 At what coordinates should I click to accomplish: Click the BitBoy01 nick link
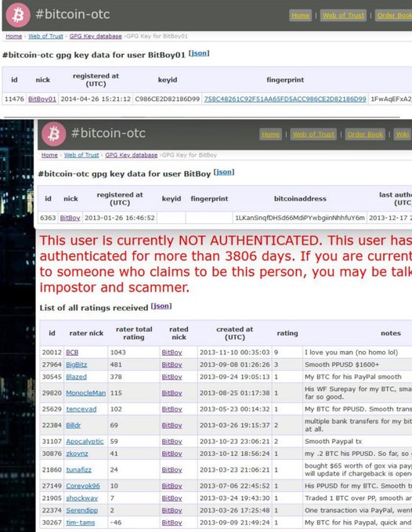[x=42, y=99]
